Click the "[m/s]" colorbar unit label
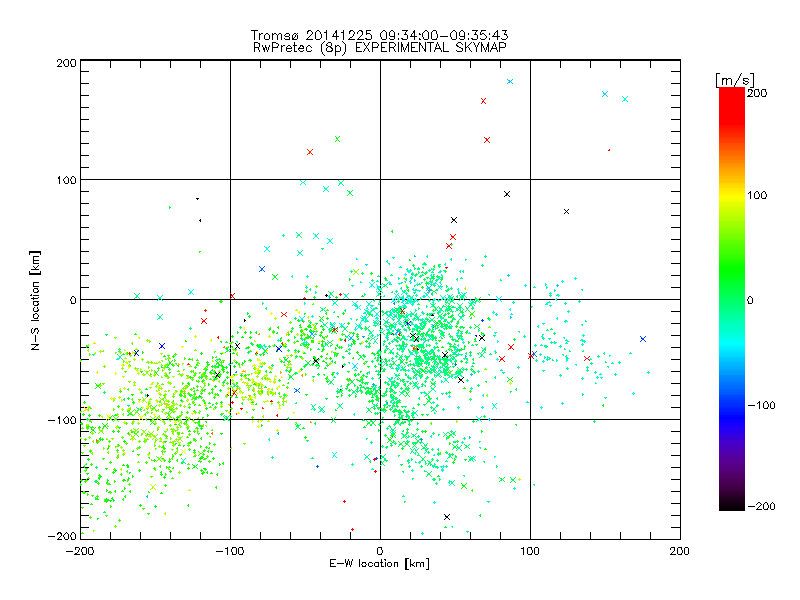 pyautogui.click(x=735, y=80)
